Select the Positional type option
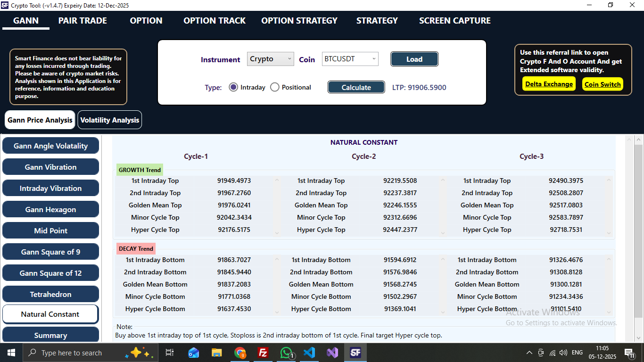Viewport: 644px width, 362px height. (x=274, y=87)
